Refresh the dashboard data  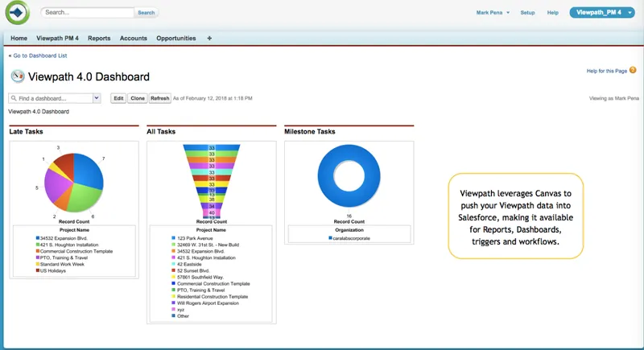point(159,98)
